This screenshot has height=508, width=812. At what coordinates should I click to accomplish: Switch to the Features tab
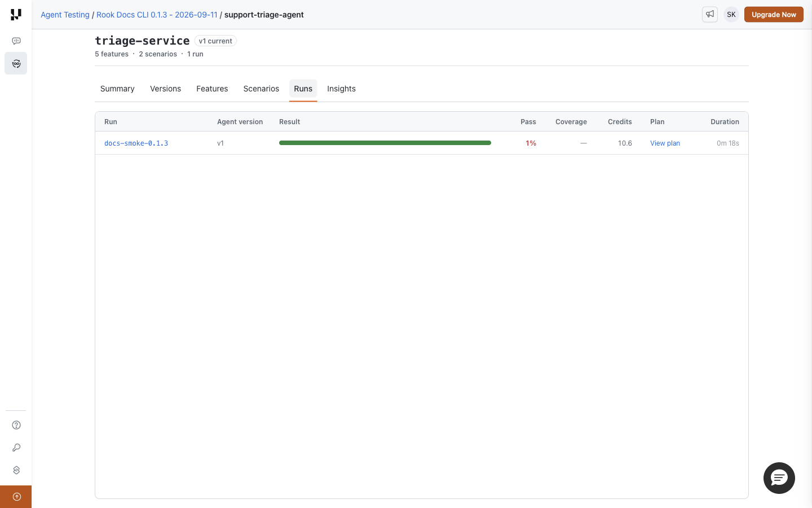click(212, 89)
